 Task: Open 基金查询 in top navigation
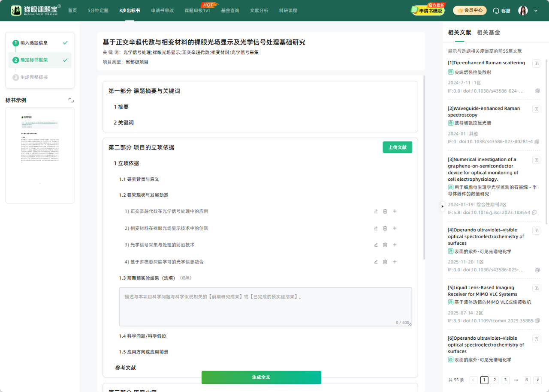click(x=230, y=10)
